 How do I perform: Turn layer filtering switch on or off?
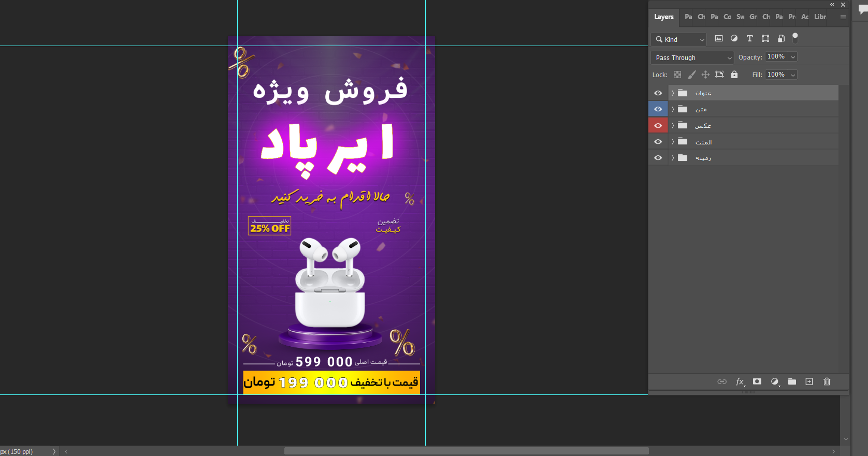[795, 37]
